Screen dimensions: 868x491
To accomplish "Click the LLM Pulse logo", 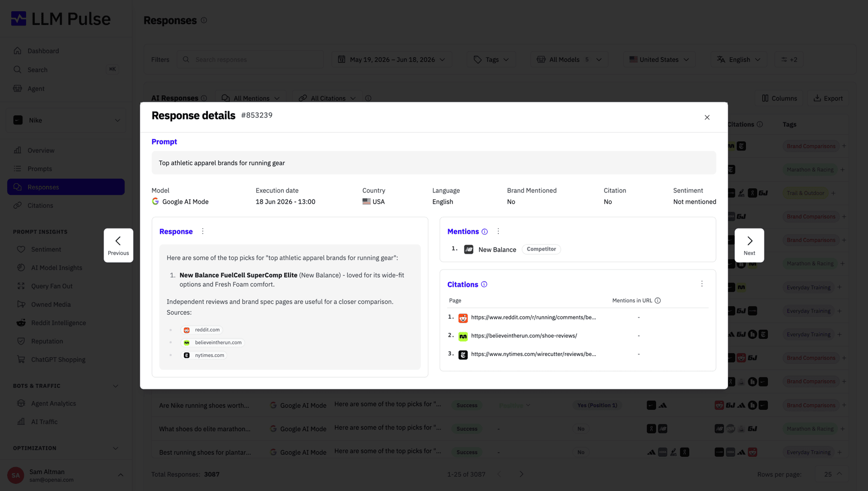I will pyautogui.click(x=61, y=19).
